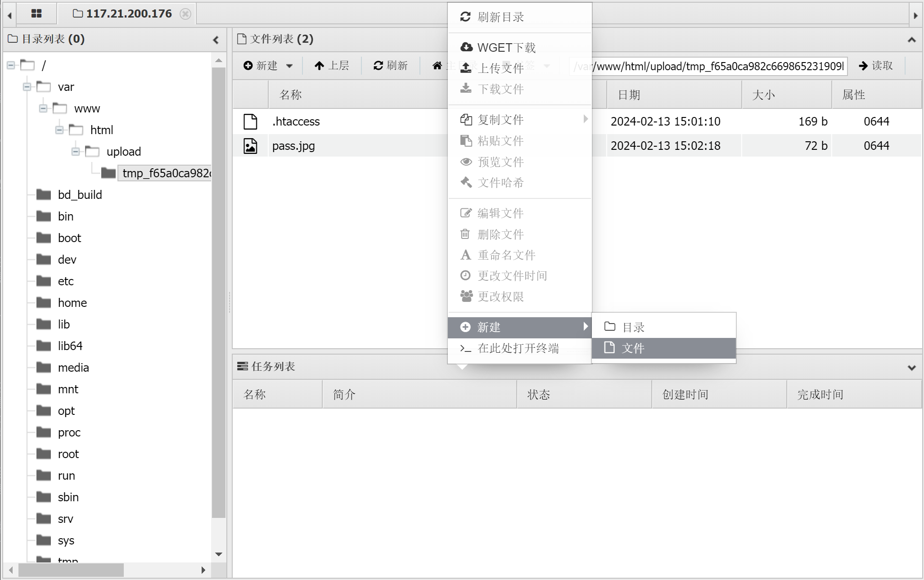Collapse the task list panel

click(912, 367)
